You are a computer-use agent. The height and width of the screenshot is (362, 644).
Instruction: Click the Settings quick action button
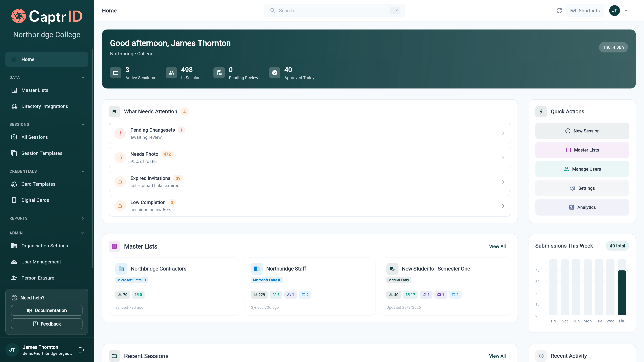(582, 188)
